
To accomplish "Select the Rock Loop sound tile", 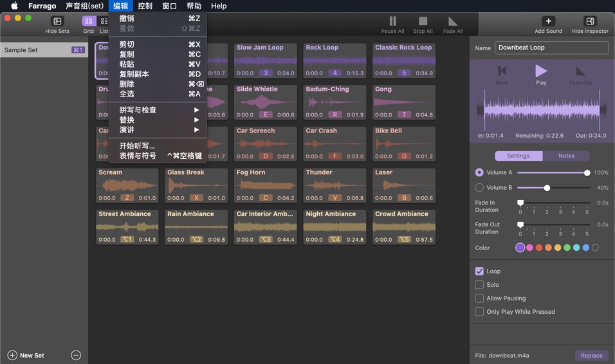I will tap(335, 60).
